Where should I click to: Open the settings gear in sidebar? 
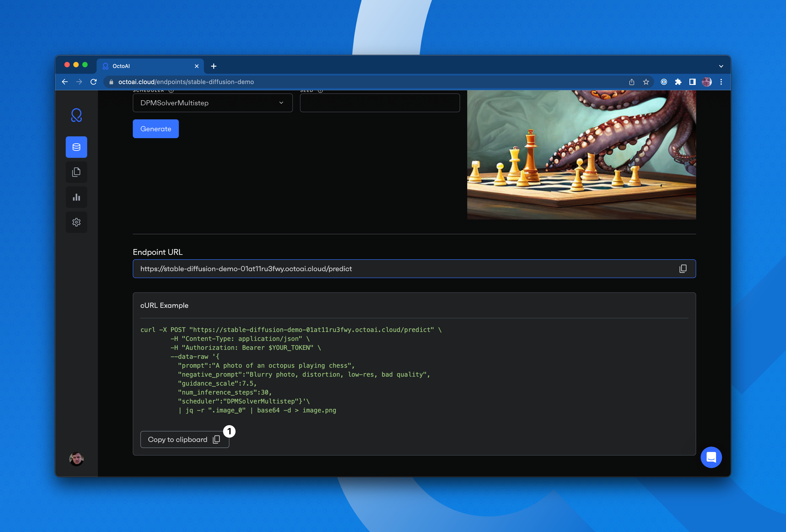tap(76, 222)
